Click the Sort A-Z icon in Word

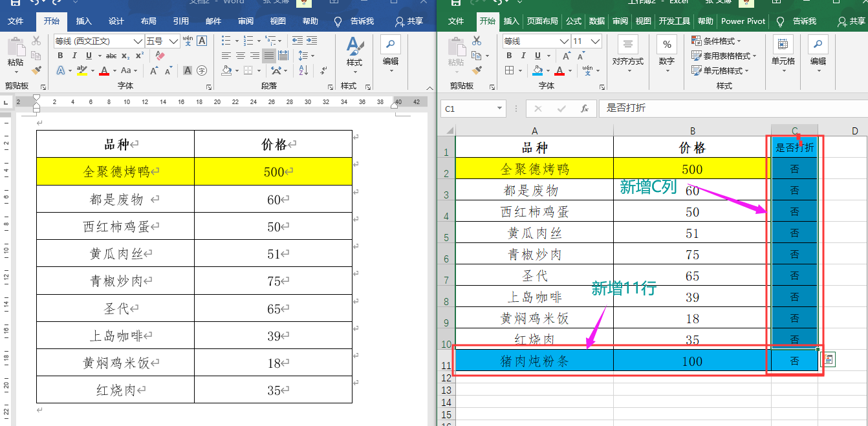point(303,70)
